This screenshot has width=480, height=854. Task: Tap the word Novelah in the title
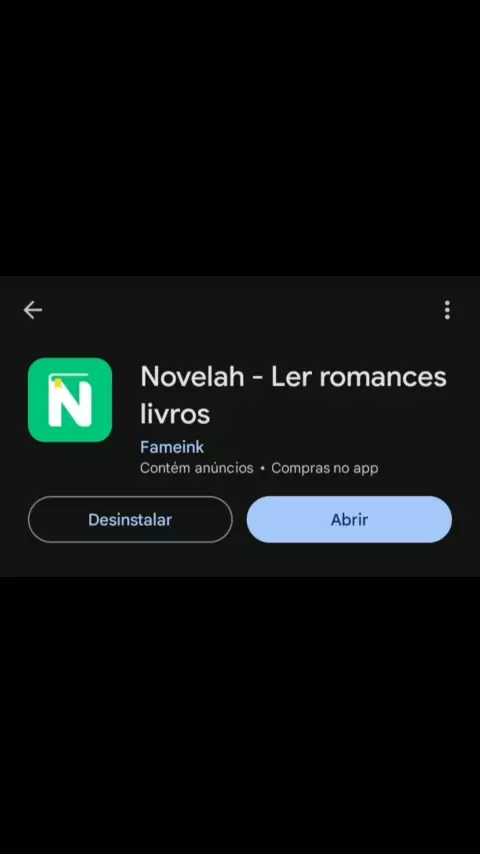coord(192,377)
